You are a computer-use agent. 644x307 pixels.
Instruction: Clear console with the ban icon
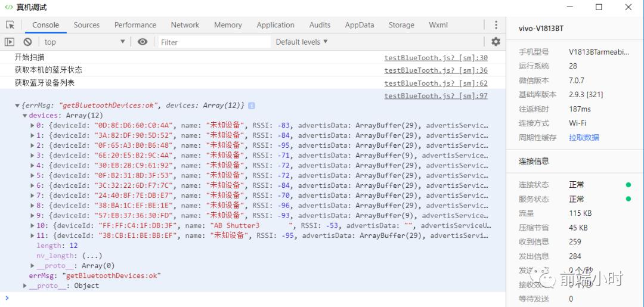click(27, 42)
